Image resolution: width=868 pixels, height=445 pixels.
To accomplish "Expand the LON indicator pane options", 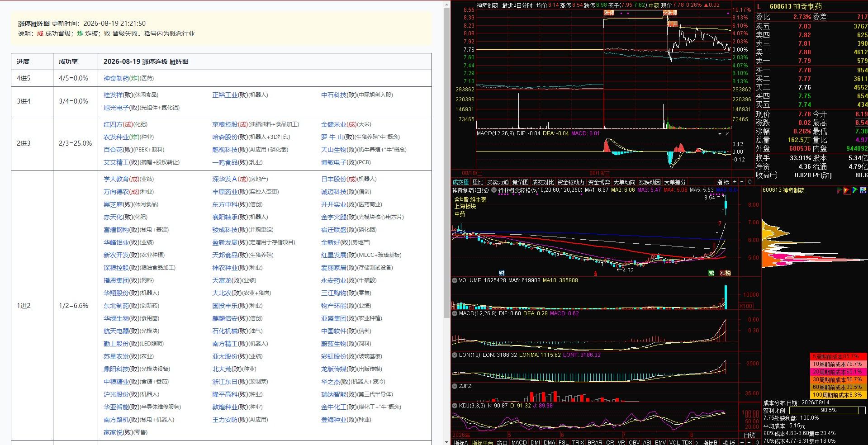I will (x=455, y=355).
